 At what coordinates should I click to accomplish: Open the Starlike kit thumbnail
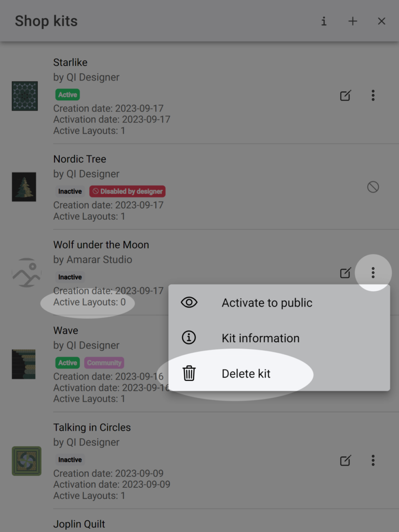point(25,96)
